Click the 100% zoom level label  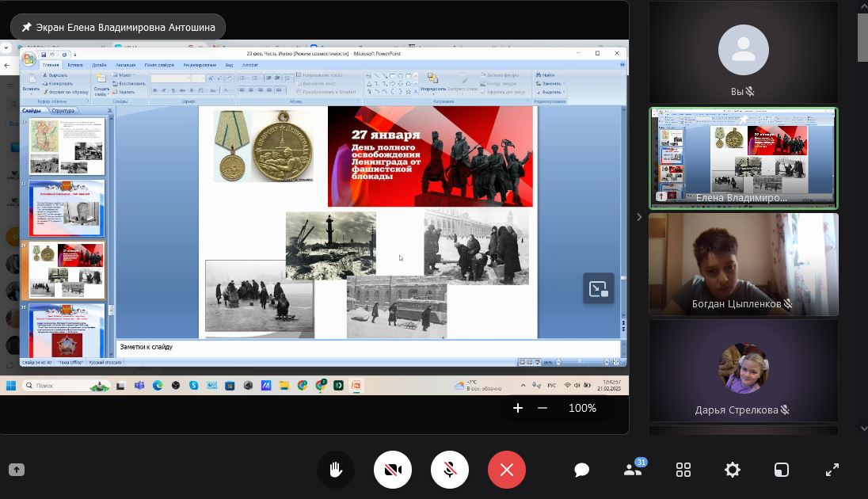coord(582,408)
